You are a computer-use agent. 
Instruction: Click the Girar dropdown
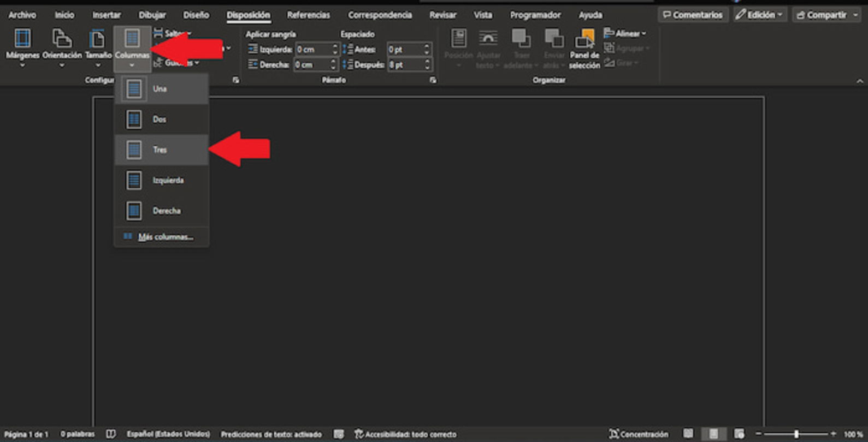[x=621, y=63]
